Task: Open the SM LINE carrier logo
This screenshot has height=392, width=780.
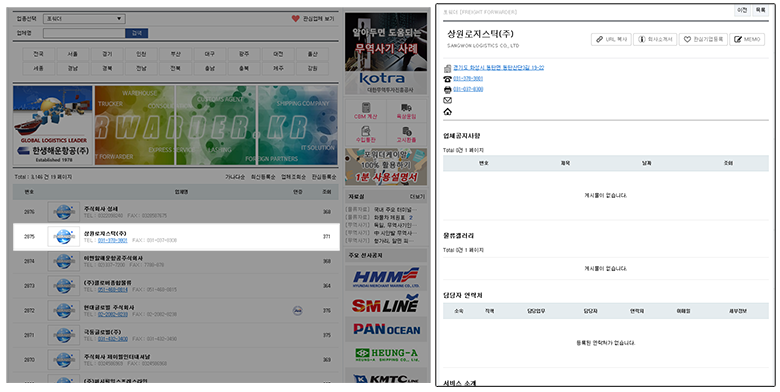Action: tap(386, 303)
